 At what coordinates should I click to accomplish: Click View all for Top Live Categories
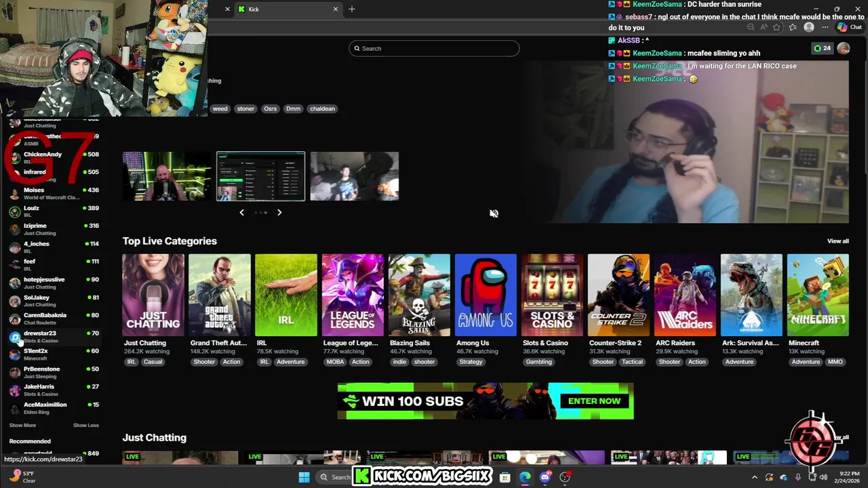837,241
